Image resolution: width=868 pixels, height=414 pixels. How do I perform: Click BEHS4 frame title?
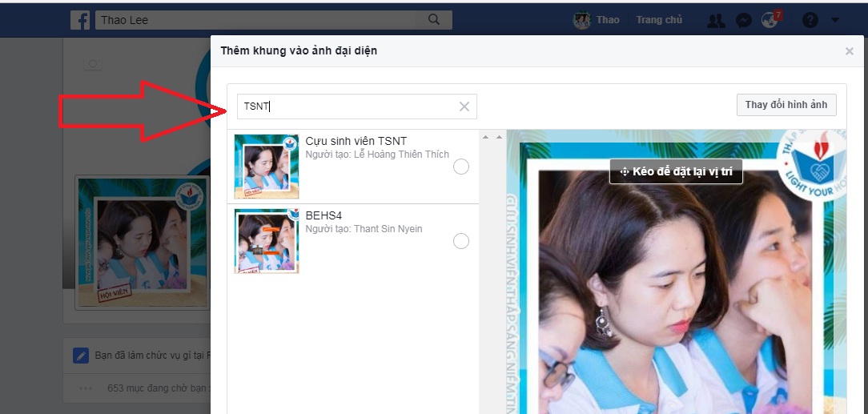point(323,216)
